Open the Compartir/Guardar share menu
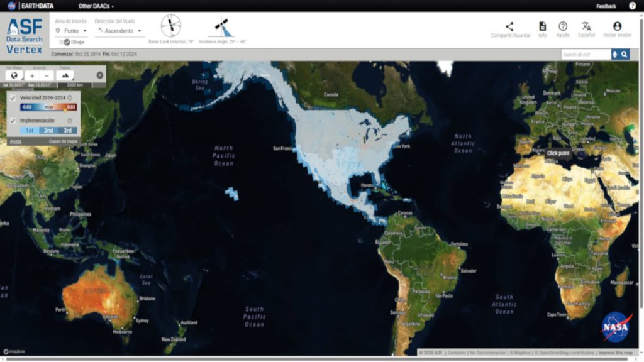 pos(509,27)
